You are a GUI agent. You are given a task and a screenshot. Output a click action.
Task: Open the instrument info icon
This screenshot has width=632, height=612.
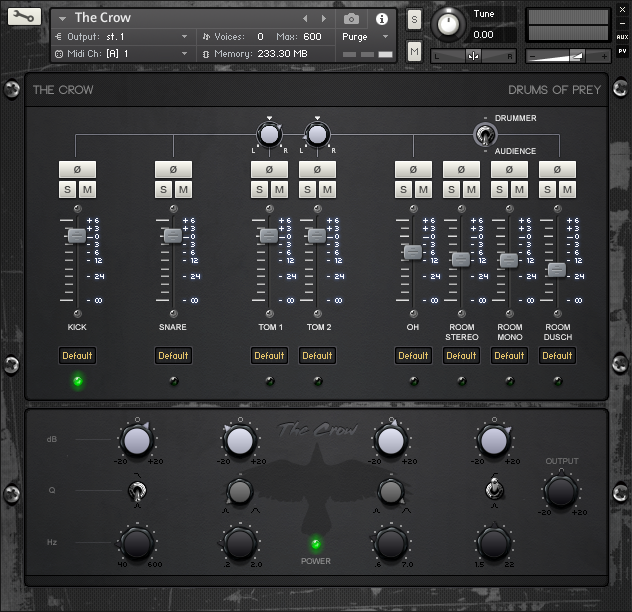point(381,18)
